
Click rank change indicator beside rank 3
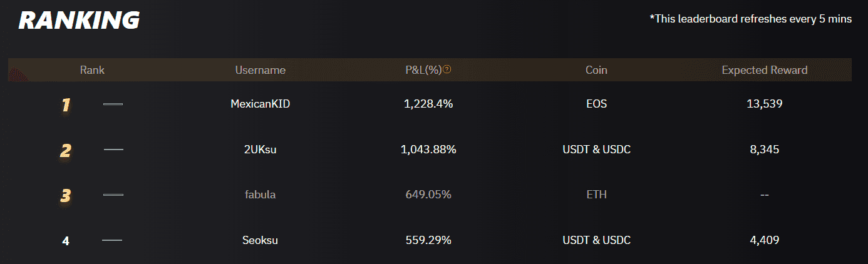(x=113, y=195)
